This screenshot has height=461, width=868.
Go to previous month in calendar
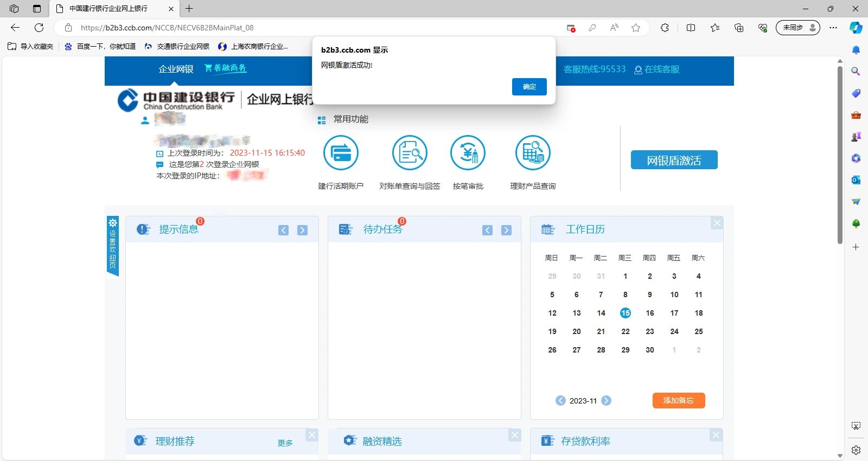[560, 400]
